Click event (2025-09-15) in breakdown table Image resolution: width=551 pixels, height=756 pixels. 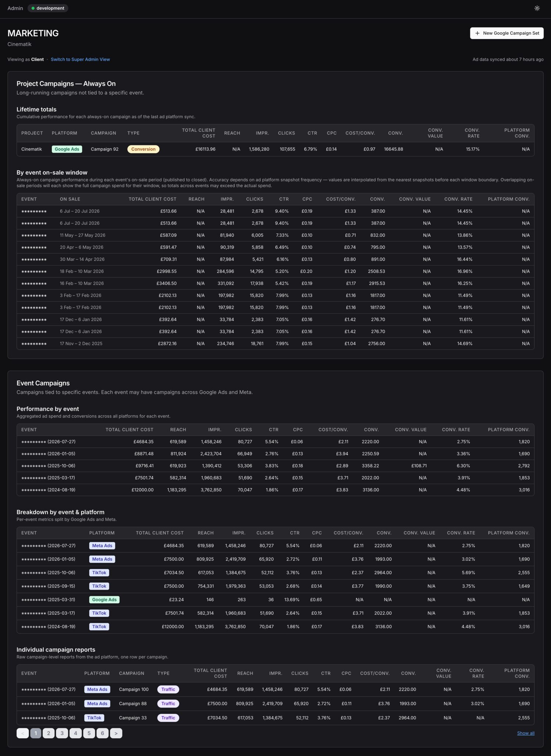(48, 586)
